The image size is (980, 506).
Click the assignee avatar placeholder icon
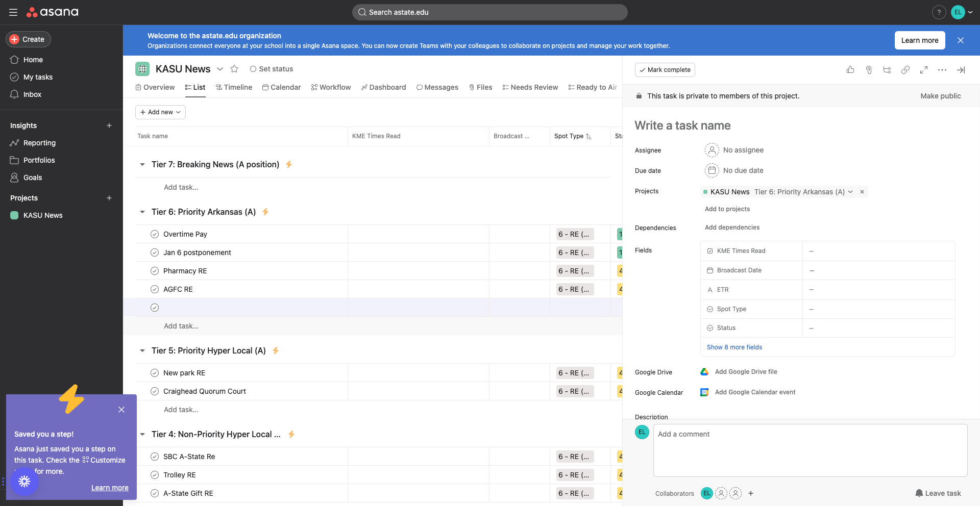click(x=712, y=150)
